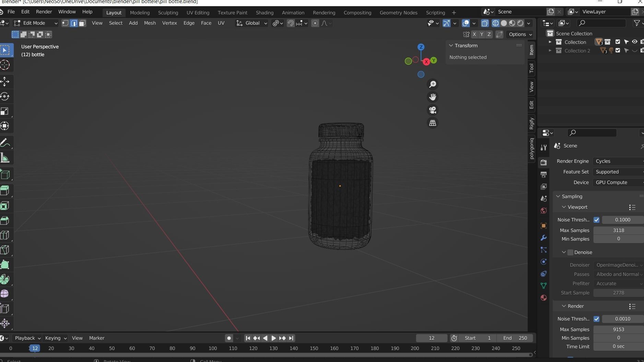Select the Move tool in toolbar
Image resolution: width=644 pixels, height=362 pixels.
[x=5, y=81]
